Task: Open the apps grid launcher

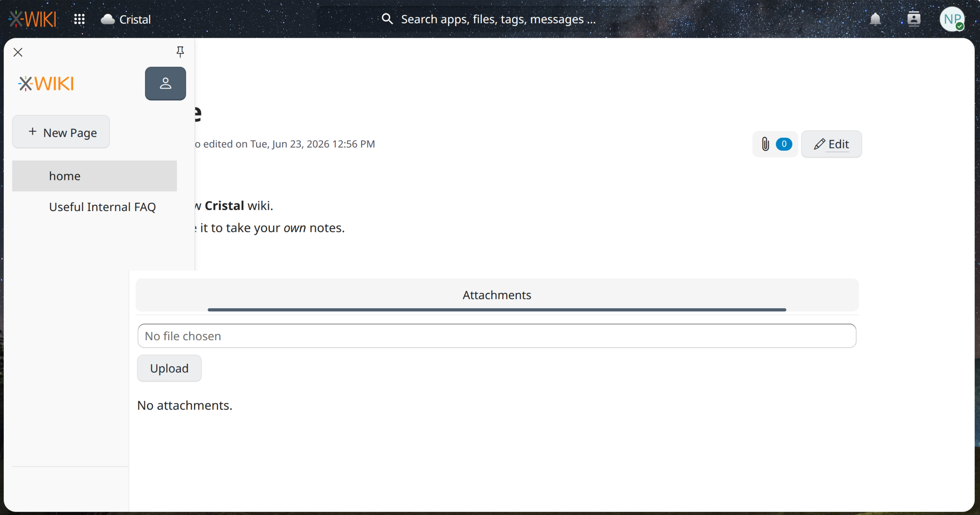Action: [79, 19]
